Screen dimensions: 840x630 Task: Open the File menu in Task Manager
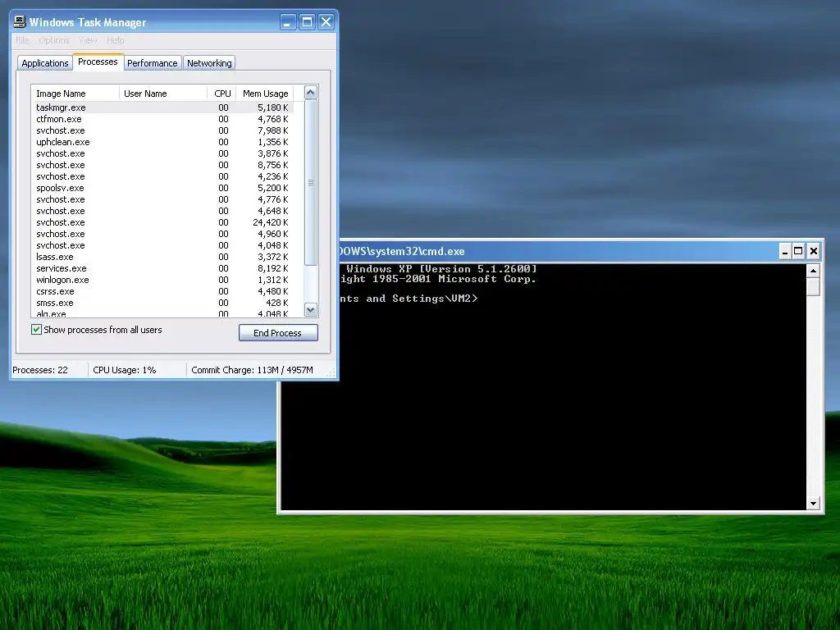tap(22, 40)
